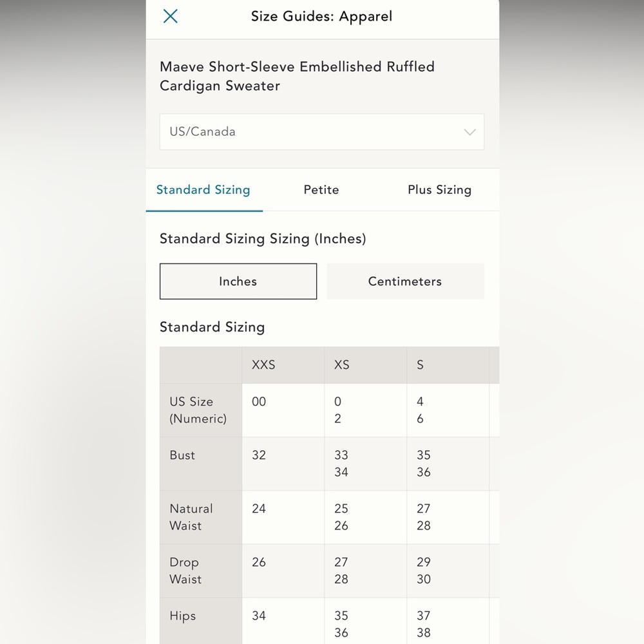Click the XXS column header
The image size is (644, 644).
(263, 365)
